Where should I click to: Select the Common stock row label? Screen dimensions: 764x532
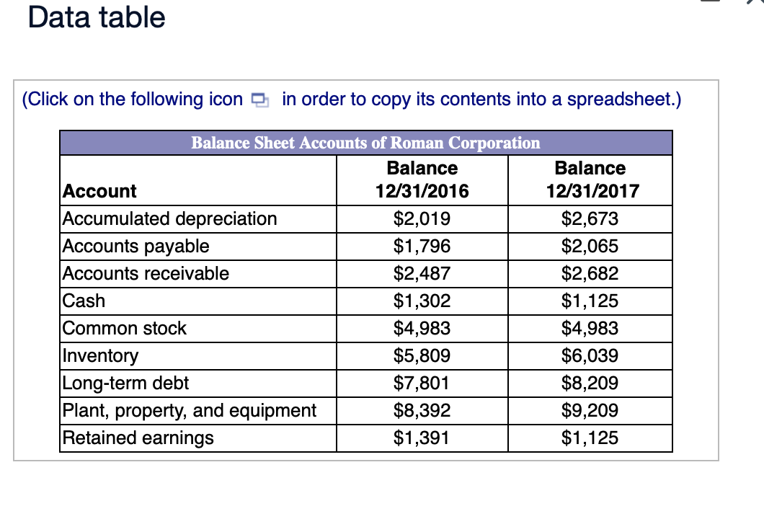coord(124,328)
